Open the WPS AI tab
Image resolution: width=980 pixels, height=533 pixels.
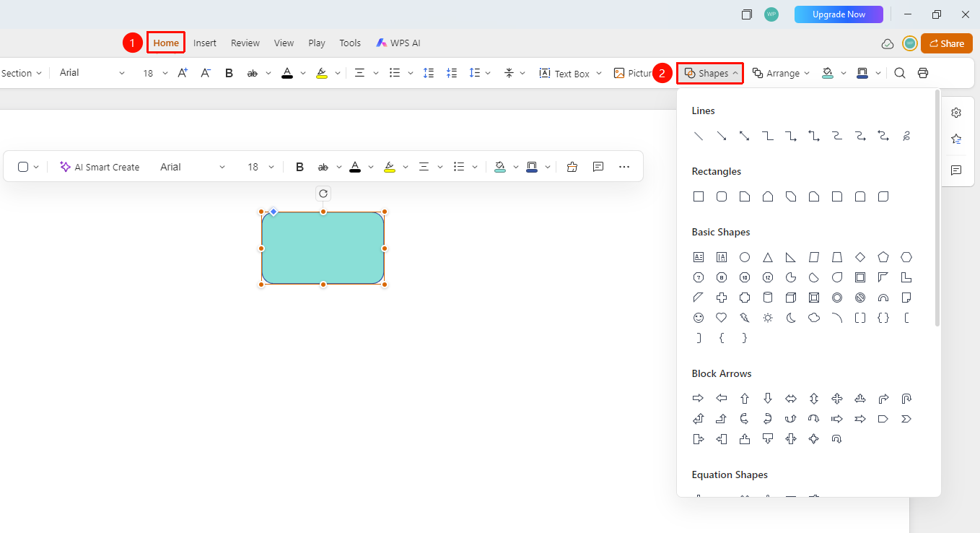(x=398, y=43)
